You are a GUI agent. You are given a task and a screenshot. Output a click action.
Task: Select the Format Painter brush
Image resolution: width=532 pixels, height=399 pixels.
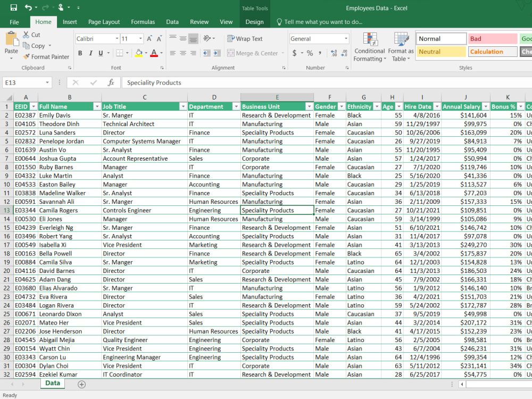point(26,57)
